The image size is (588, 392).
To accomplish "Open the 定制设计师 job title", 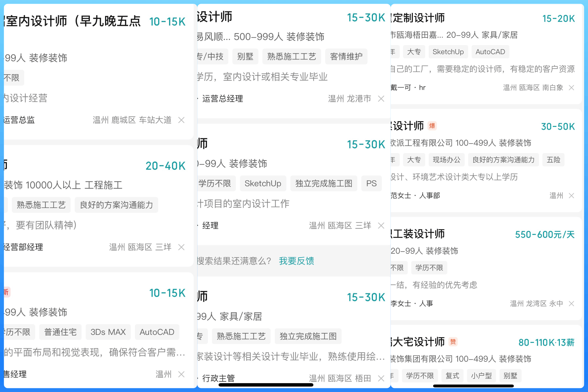I will coord(418,18).
